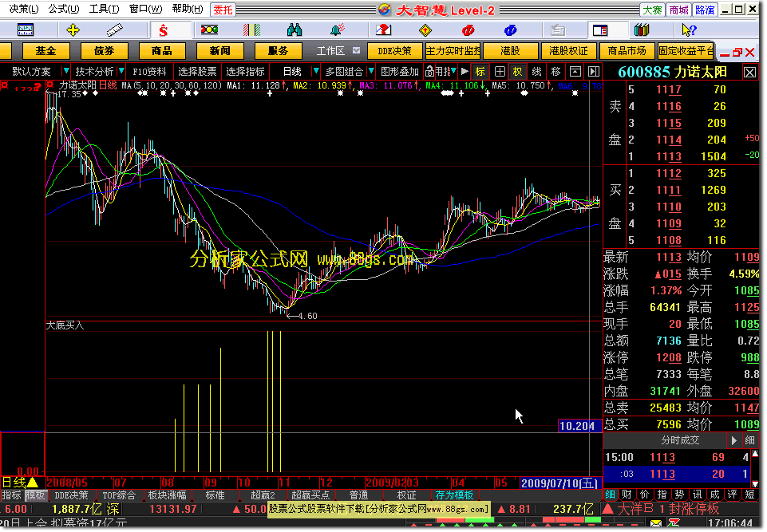Screen dimensions: 767x532
Task: Toggle the crosshair grid icon
Action: [x=500, y=72]
